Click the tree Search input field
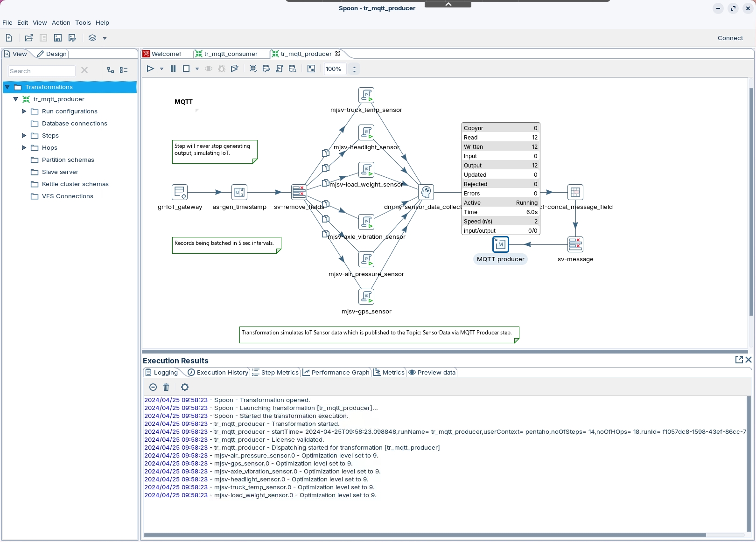Screen dimensions: 756x542 [x=41, y=71]
